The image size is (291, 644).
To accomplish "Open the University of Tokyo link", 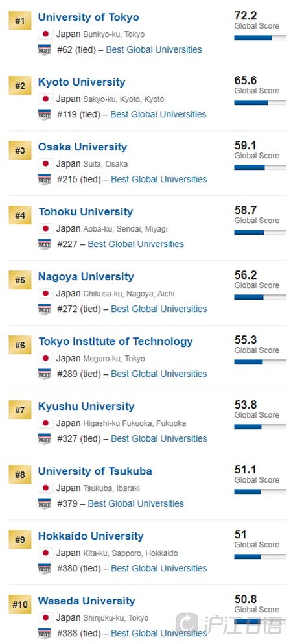I will click(x=89, y=18).
